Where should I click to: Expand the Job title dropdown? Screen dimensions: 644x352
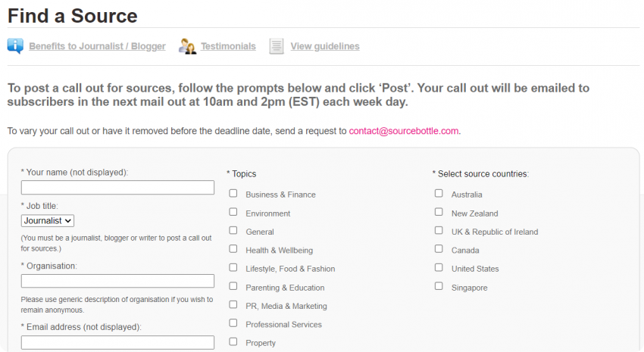pos(48,221)
